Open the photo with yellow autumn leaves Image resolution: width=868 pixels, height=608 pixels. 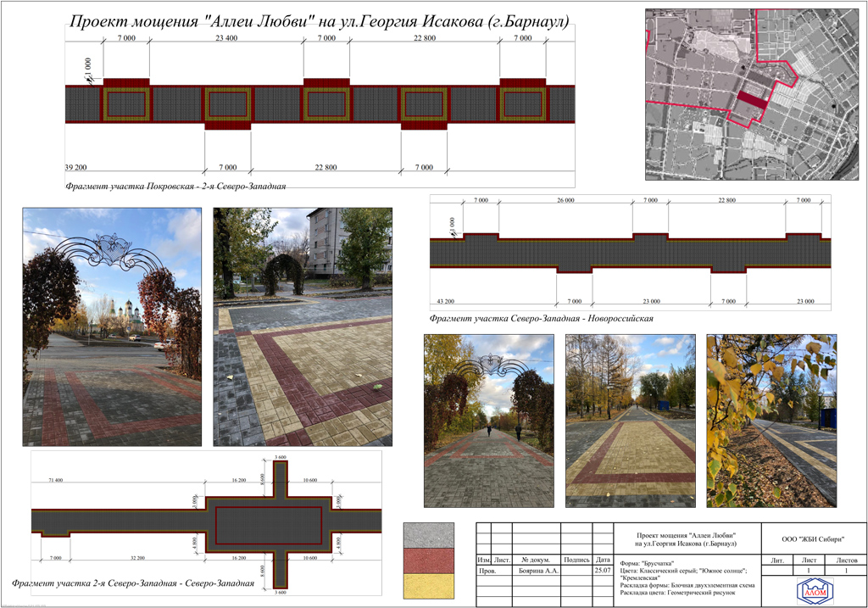coord(771,421)
